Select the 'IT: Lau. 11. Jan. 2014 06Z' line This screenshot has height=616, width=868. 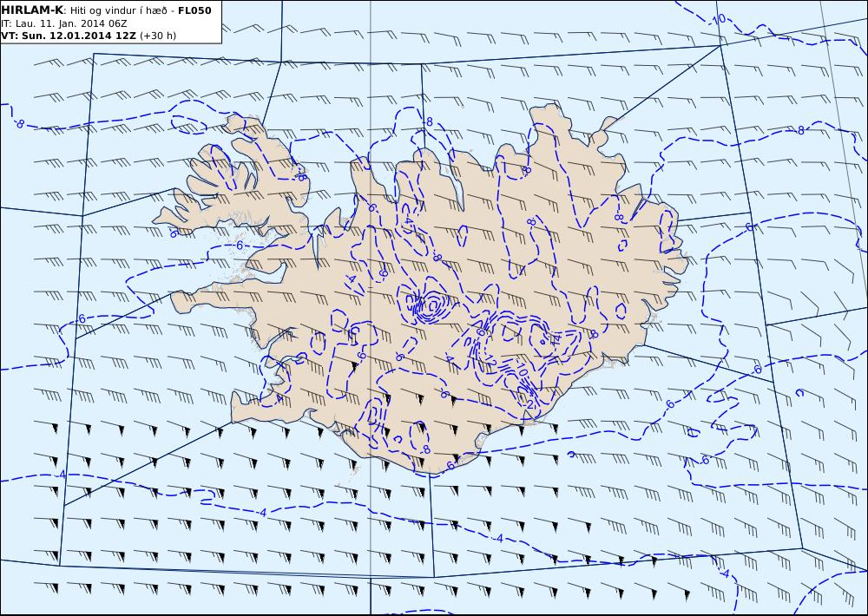click(63, 23)
